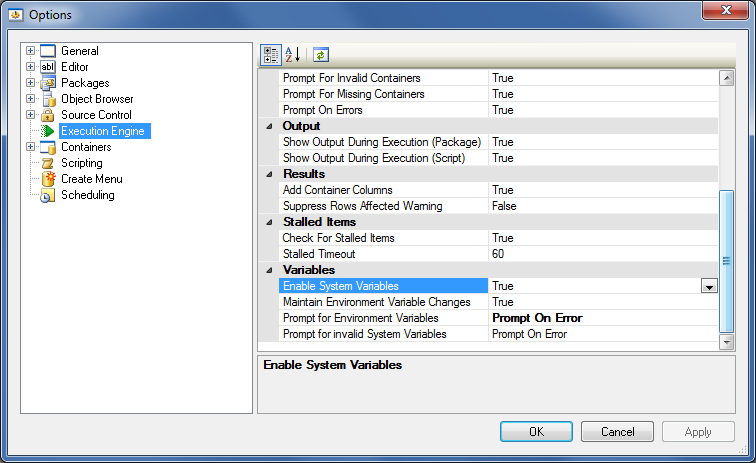Screen dimensions: 756x463
Task: Collapse the Variables property category
Action: coord(269,270)
